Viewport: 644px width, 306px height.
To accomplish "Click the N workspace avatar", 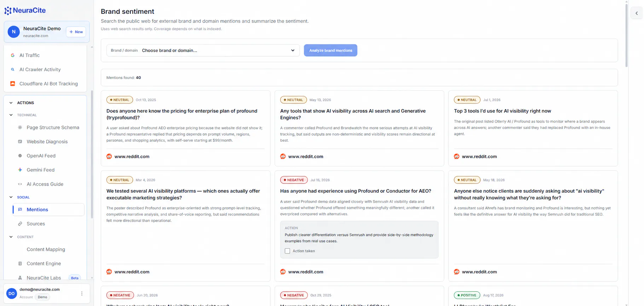I will (x=14, y=32).
